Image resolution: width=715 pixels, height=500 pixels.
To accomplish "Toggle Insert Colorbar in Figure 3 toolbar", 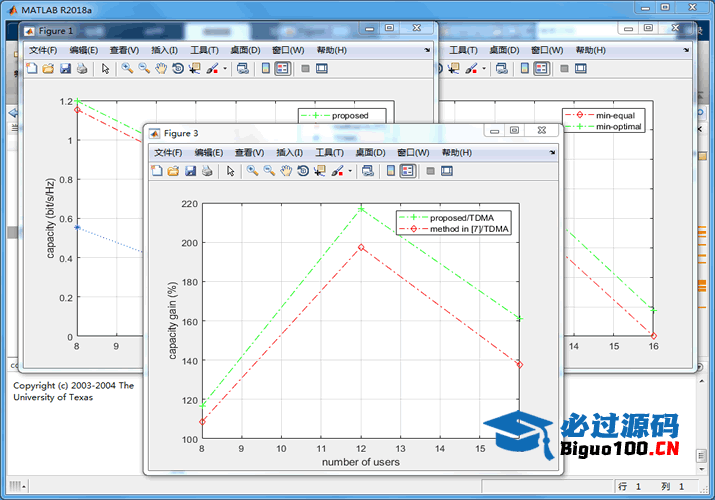I will (391, 171).
